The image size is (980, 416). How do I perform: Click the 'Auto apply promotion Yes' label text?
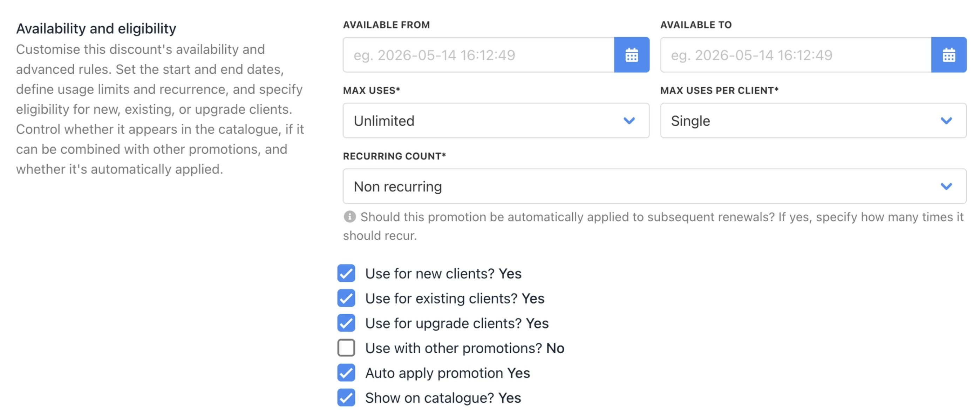(x=448, y=373)
